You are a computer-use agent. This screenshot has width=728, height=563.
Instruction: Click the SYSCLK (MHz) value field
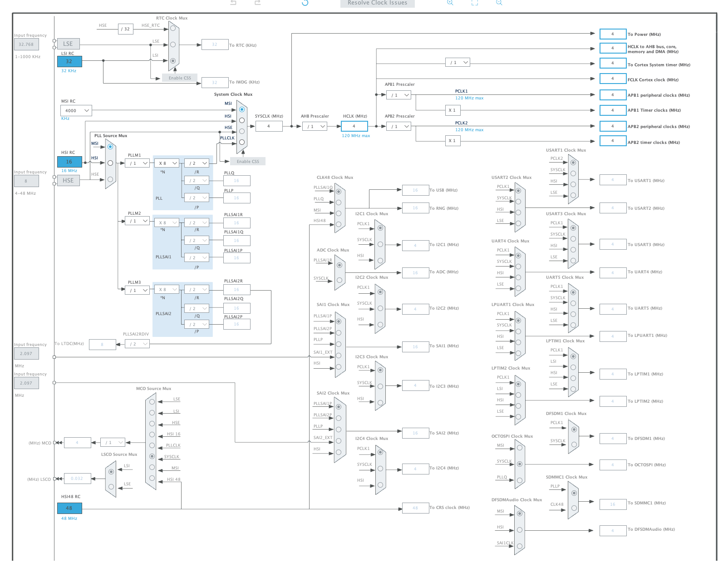[269, 126]
